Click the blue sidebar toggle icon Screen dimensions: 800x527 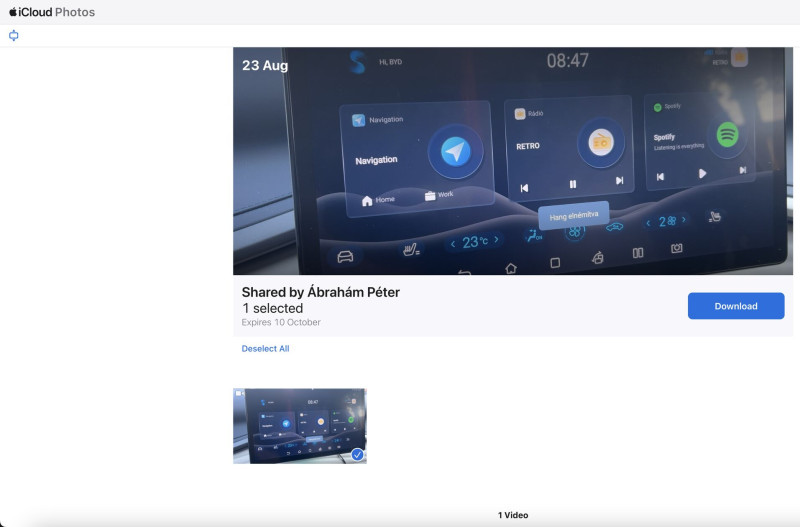click(14, 35)
